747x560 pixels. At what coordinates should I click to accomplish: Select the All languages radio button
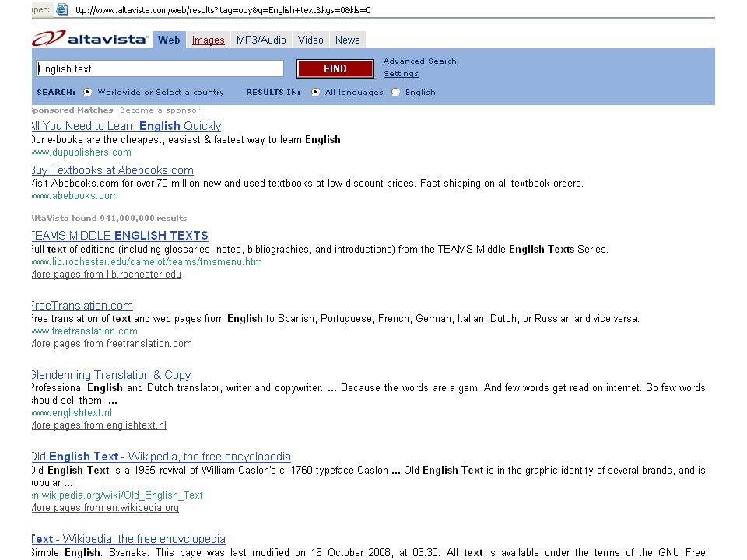point(315,92)
